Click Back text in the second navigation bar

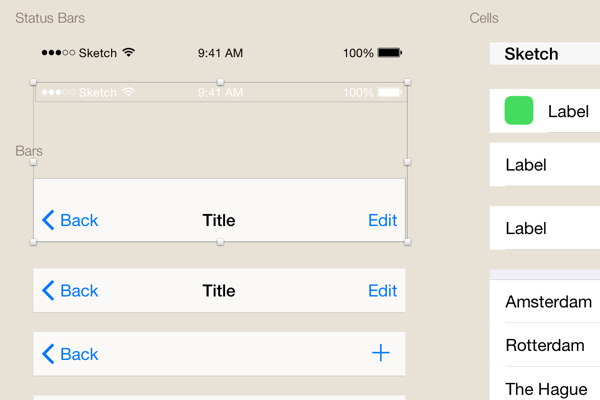pos(79,291)
